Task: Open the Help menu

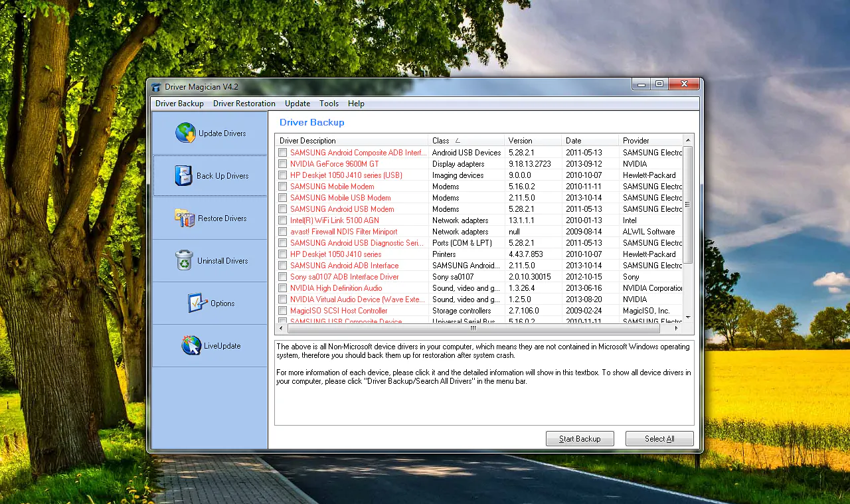Action: pos(356,104)
